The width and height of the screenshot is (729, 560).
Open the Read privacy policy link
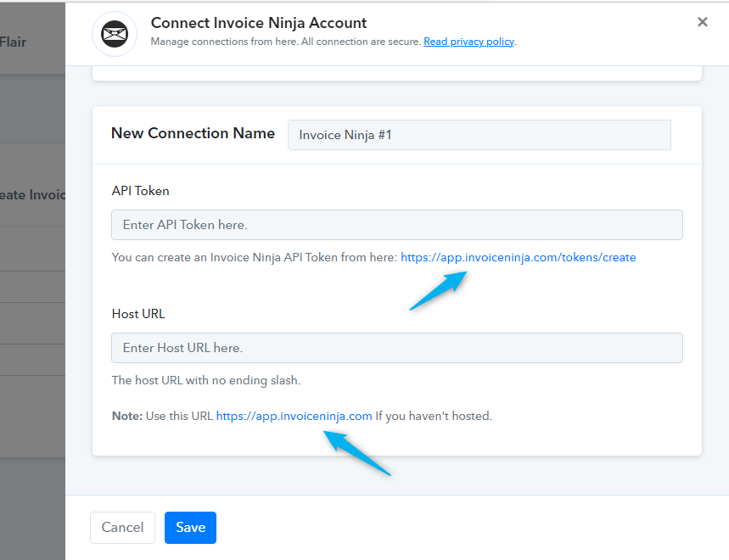tap(468, 42)
